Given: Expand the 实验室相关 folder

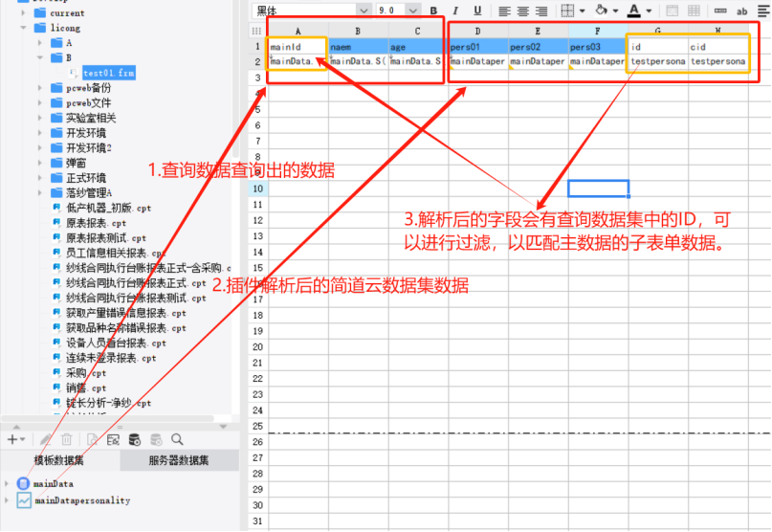Looking at the screenshot, I should pos(40,118).
